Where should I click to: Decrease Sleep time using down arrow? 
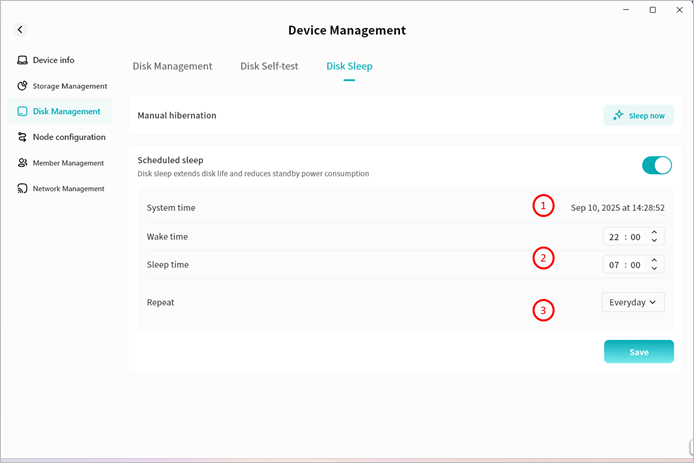[654, 269]
